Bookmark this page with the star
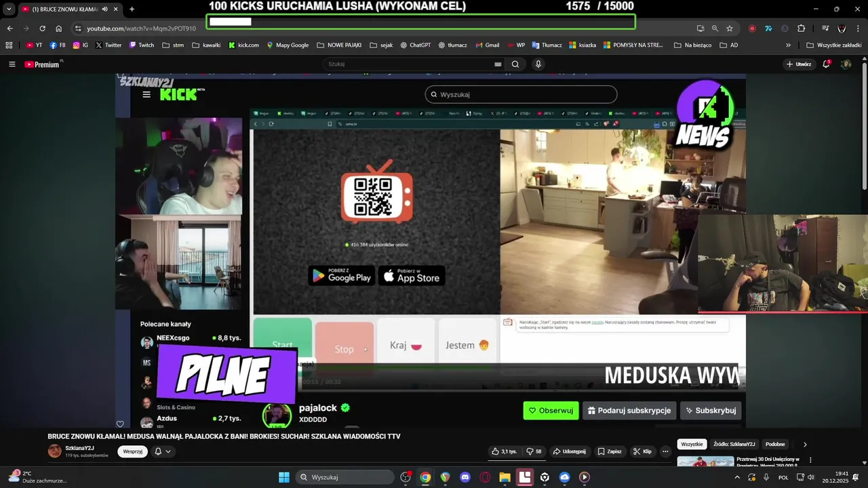The width and height of the screenshot is (868, 488). (730, 28)
